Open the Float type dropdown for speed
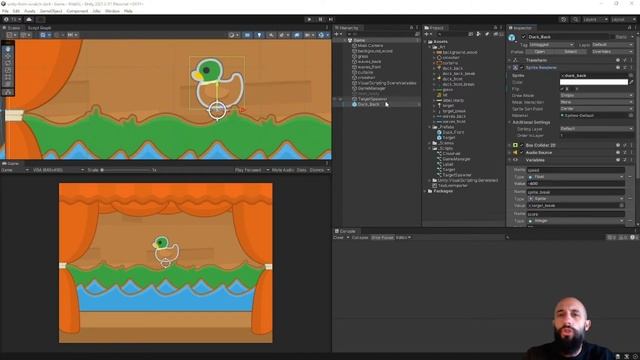Image resolution: width=640 pixels, height=360 pixels. pos(576,177)
